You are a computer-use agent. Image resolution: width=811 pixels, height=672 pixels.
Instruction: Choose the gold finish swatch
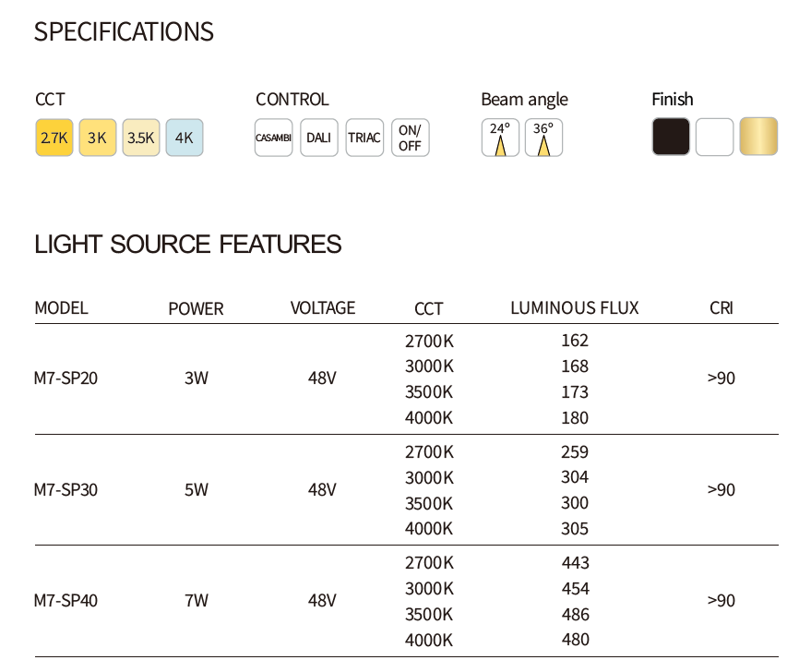[x=758, y=137]
